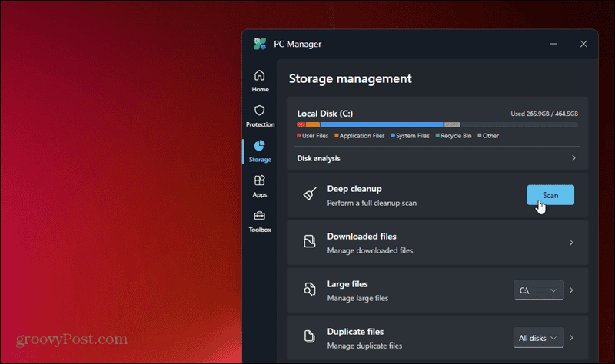Open the Toolbox section in the sidebar
The height and width of the screenshot is (364, 615).
[x=260, y=221]
